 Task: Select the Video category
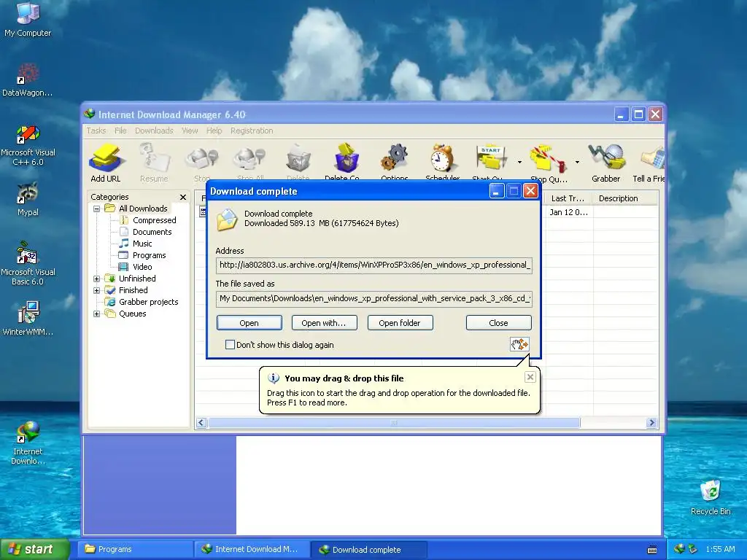pyautogui.click(x=142, y=267)
